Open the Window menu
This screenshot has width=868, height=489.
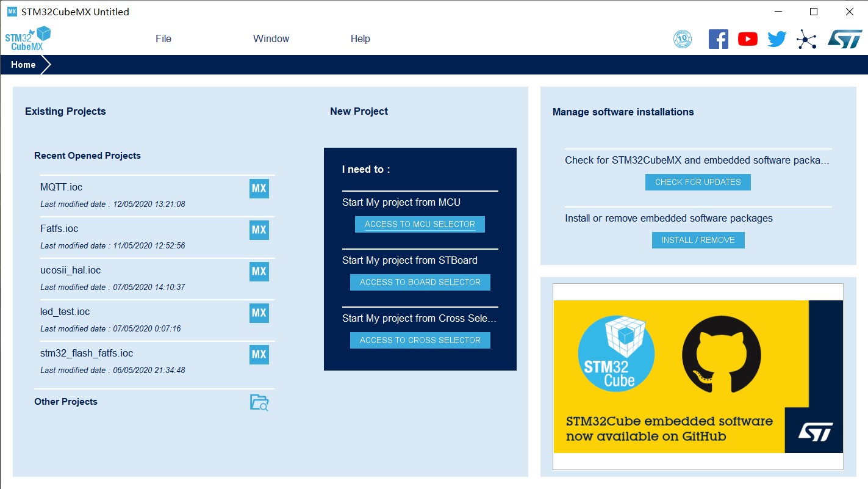point(271,38)
